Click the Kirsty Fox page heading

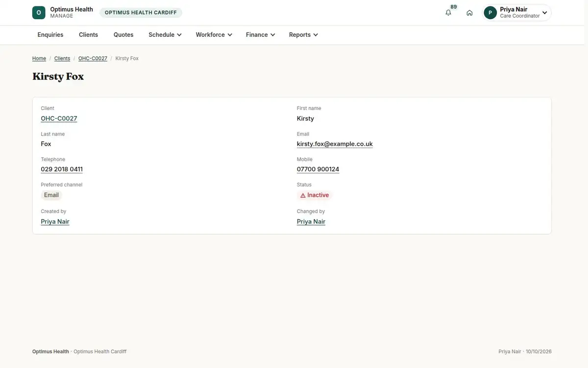[x=58, y=77]
